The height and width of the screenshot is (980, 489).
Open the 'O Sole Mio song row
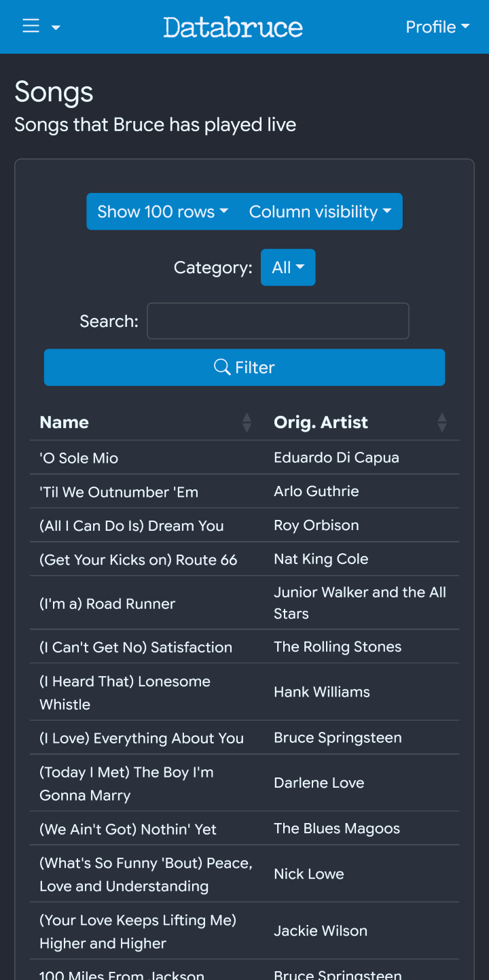click(x=79, y=458)
